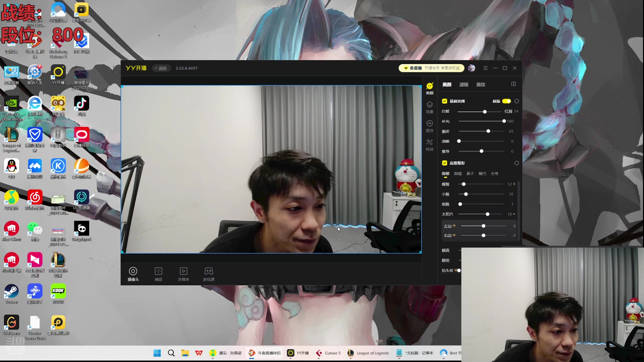Screen dimensions: 644x362
Task: Open the Riot Client desktop shortcut
Action: 12,231
